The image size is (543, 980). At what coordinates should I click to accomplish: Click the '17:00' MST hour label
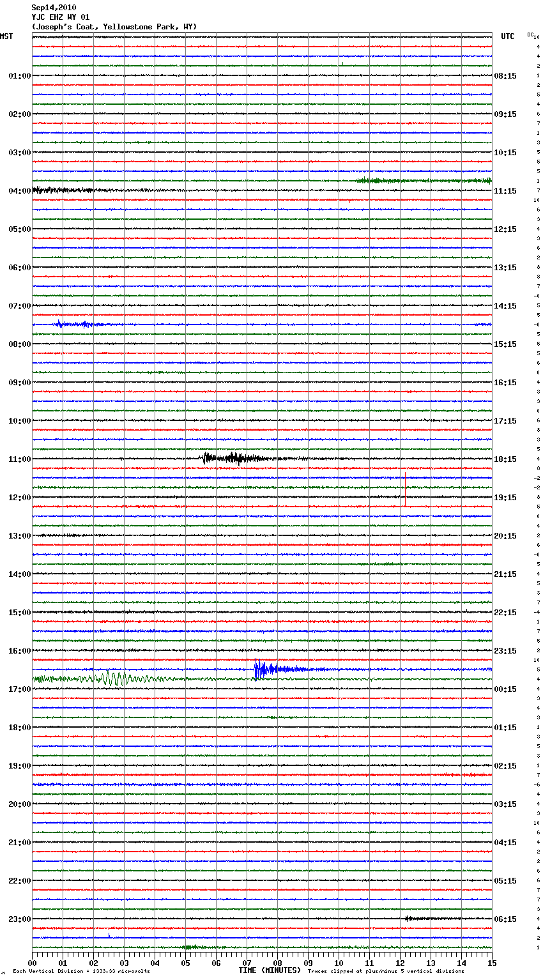(20, 689)
